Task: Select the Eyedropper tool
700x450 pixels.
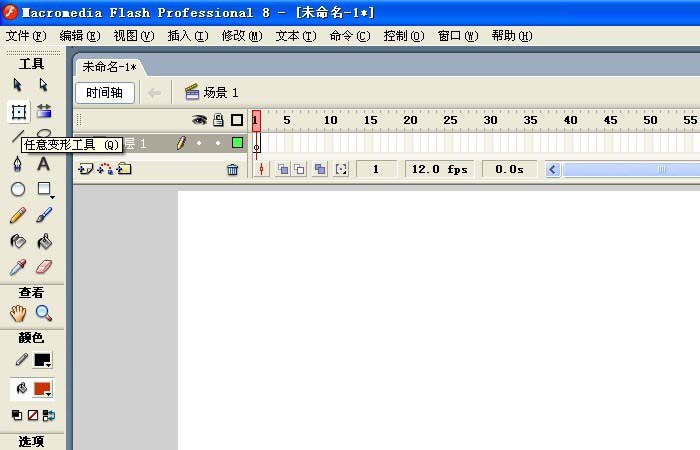Action: coord(17,267)
